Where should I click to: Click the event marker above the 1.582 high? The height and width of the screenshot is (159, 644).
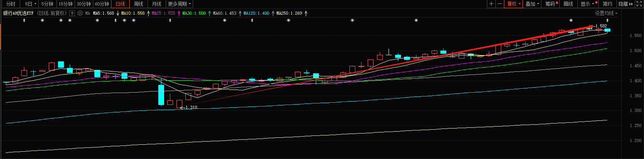(607, 20)
